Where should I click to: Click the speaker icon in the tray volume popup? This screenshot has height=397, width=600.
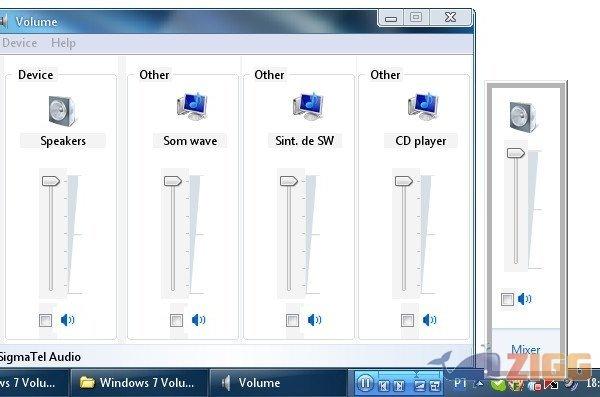(x=523, y=117)
